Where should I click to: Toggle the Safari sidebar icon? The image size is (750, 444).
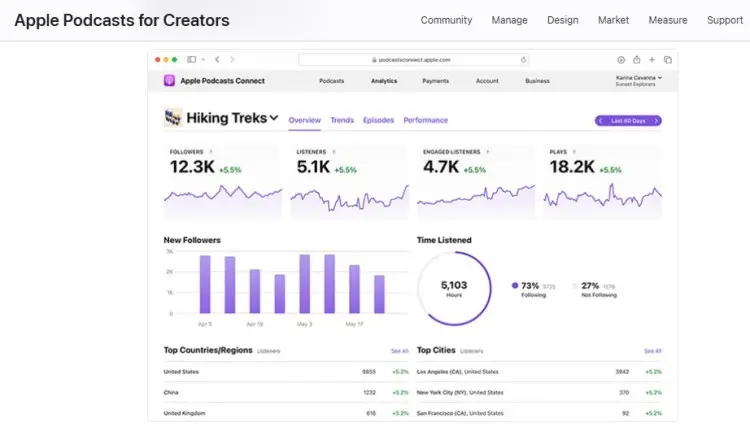(191, 59)
